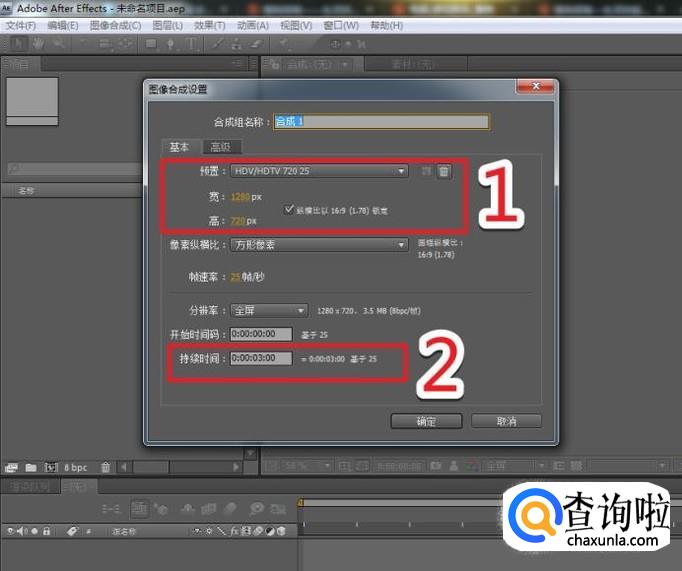Click the Project panel trash icon
The image size is (682, 571).
pyautogui.click(x=105, y=467)
